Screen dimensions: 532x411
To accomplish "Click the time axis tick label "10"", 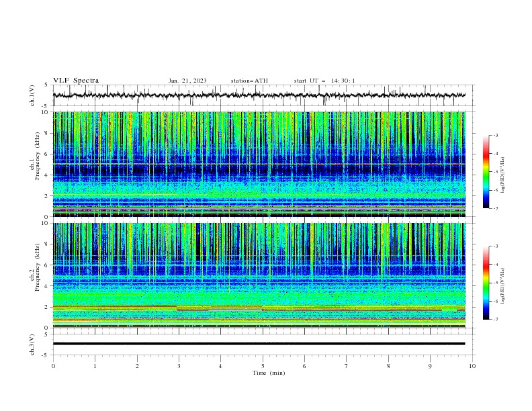I will [472, 366].
